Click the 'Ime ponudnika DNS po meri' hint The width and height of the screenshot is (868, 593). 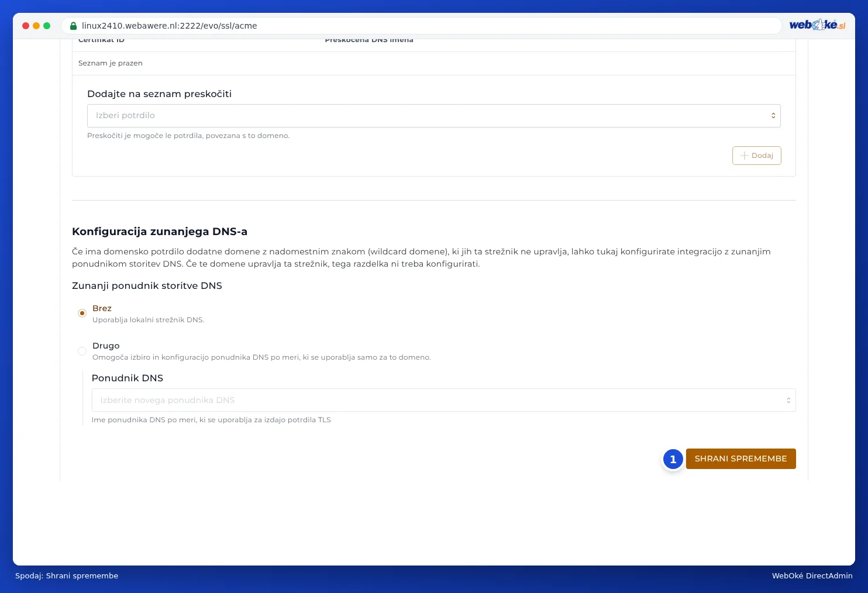click(211, 420)
